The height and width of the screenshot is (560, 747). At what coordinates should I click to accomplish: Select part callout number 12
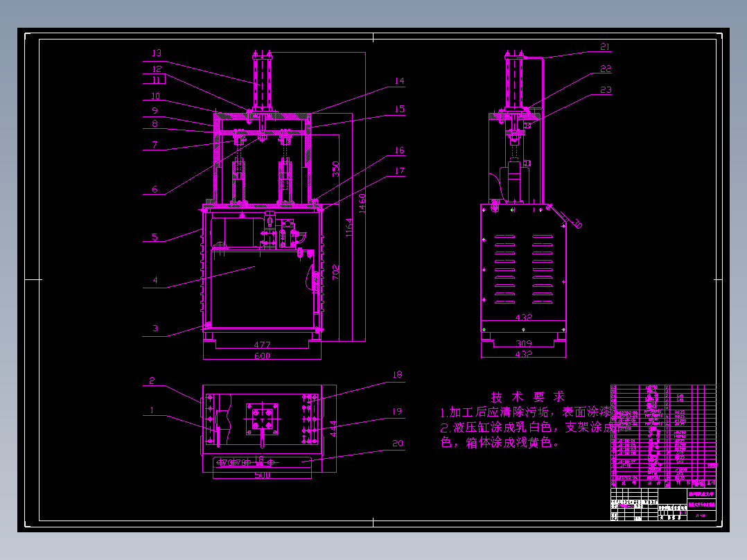coord(157,69)
